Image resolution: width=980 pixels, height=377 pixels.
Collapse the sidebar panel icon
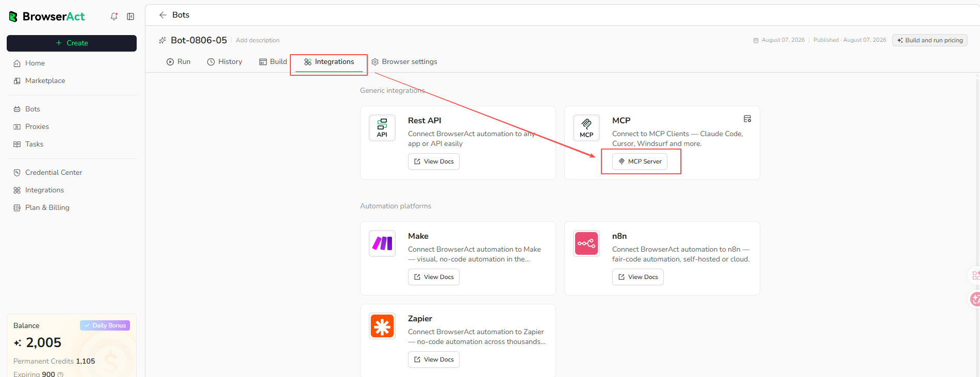(x=130, y=17)
